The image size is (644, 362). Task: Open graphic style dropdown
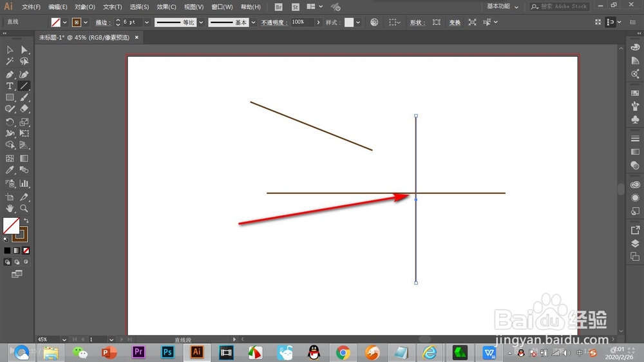coord(358,23)
